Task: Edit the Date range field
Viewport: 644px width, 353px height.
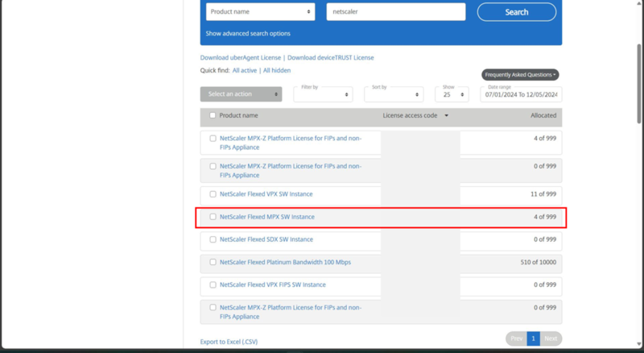Action: (x=521, y=94)
